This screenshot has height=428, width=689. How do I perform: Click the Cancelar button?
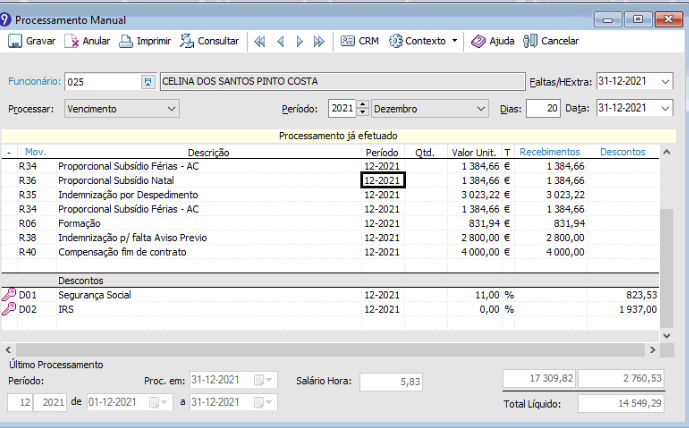[551, 41]
